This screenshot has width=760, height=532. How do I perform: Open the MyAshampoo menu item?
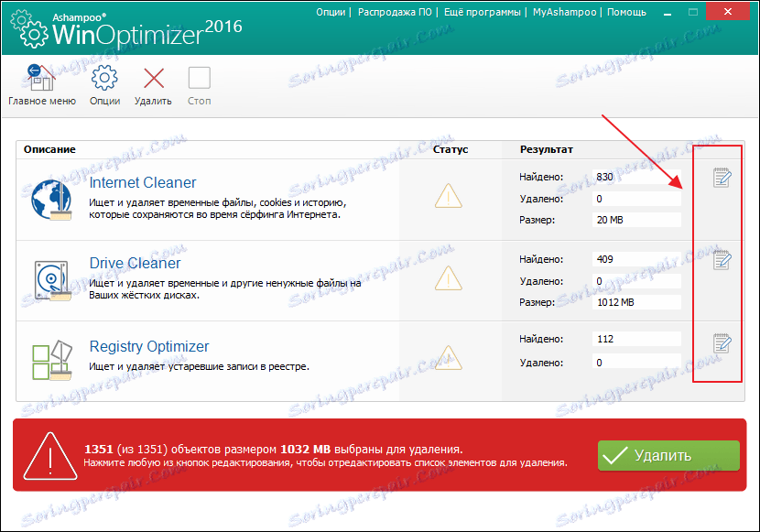(564, 12)
